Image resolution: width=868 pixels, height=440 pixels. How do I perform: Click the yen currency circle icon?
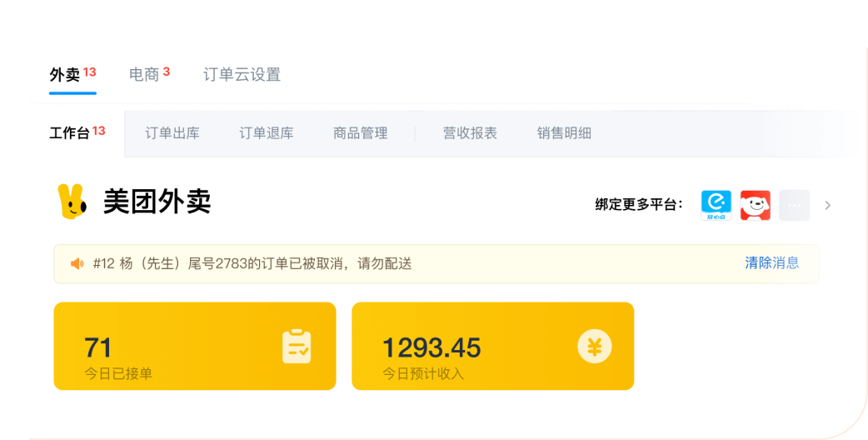(595, 347)
